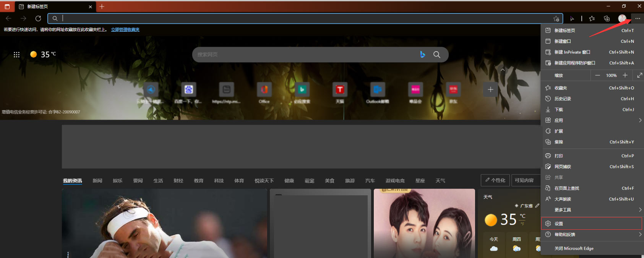Screen dimensions: 644x258
Task: Open 历史记录 from the menu
Action: [591, 99]
